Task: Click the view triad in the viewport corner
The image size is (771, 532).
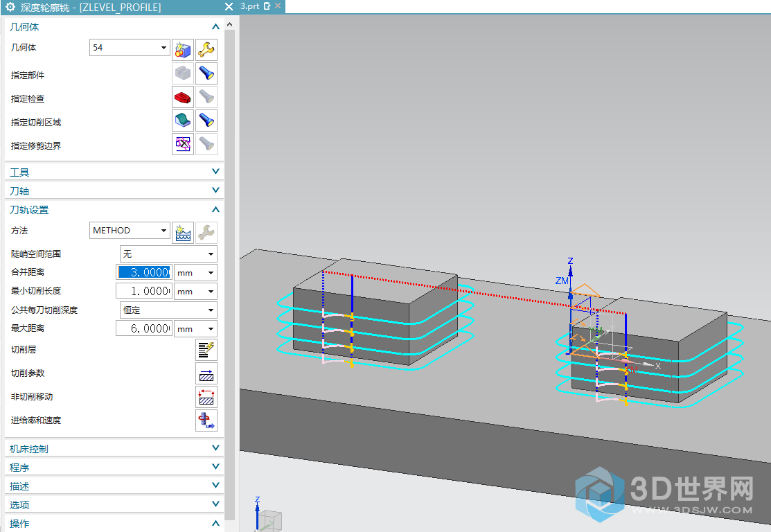Action: pos(268,515)
